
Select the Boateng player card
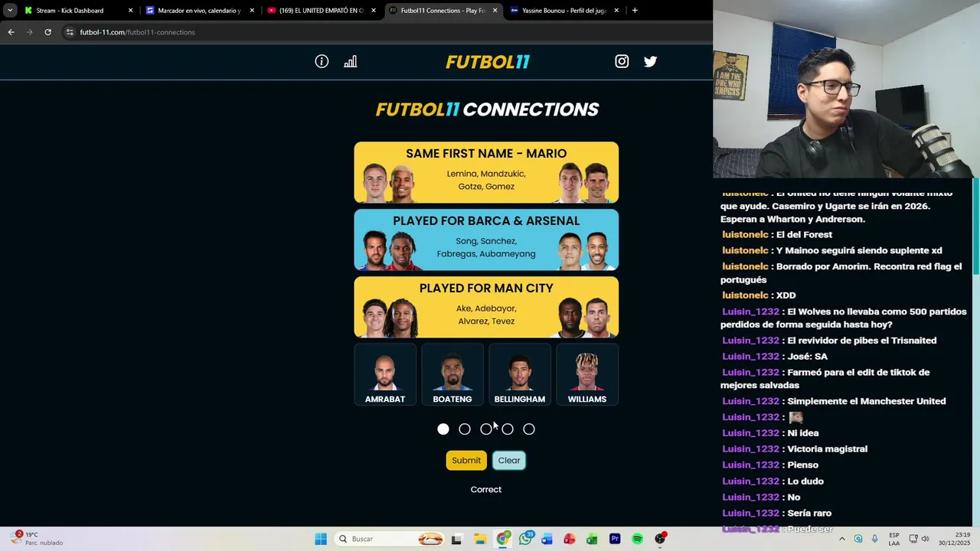pos(452,374)
